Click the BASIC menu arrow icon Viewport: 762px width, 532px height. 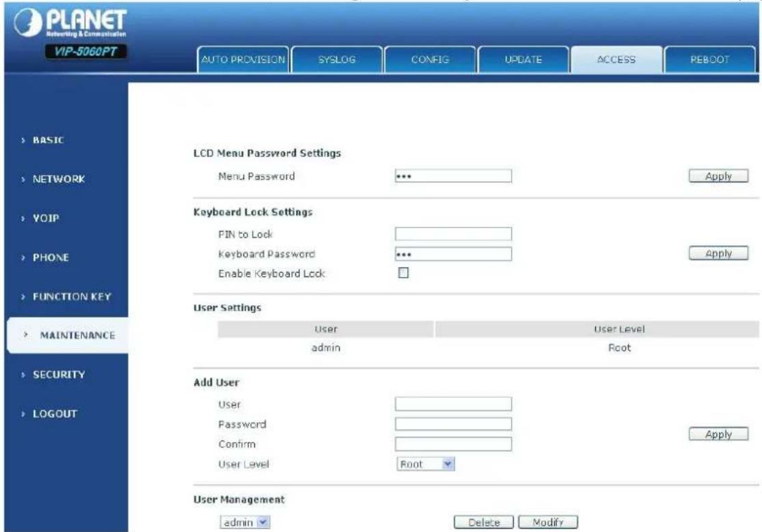(23, 140)
